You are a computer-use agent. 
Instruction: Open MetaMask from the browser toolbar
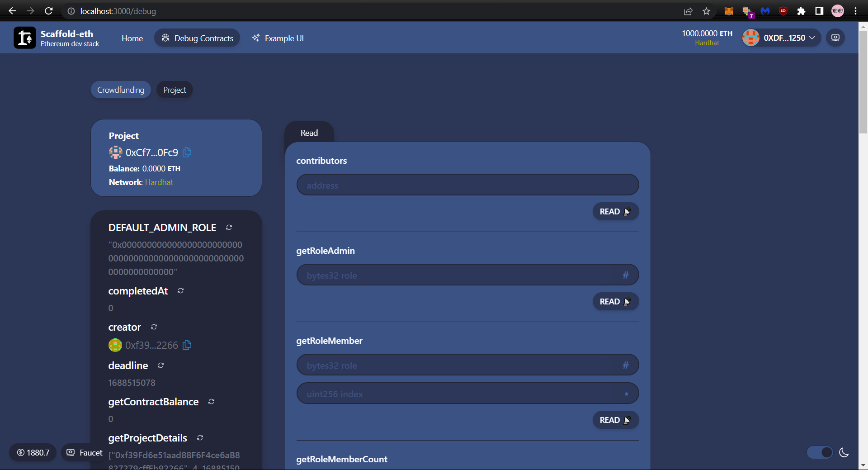tap(728, 11)
